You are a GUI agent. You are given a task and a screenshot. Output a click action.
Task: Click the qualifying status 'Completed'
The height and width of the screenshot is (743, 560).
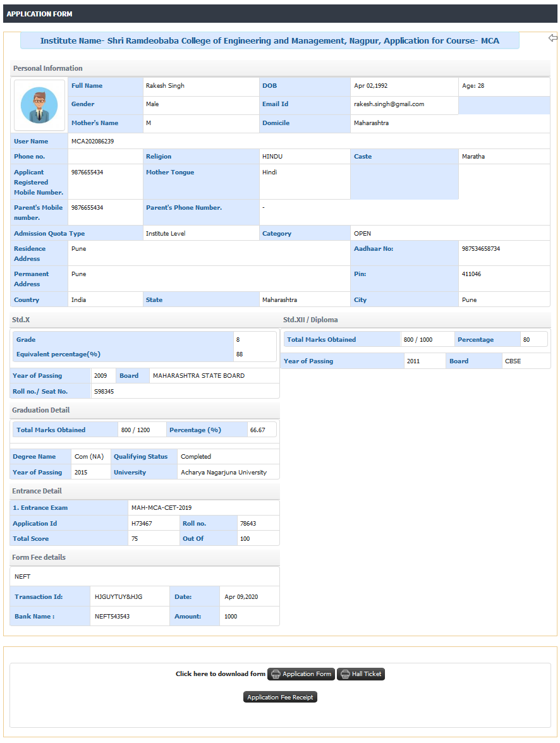click(x=196, y=457)
